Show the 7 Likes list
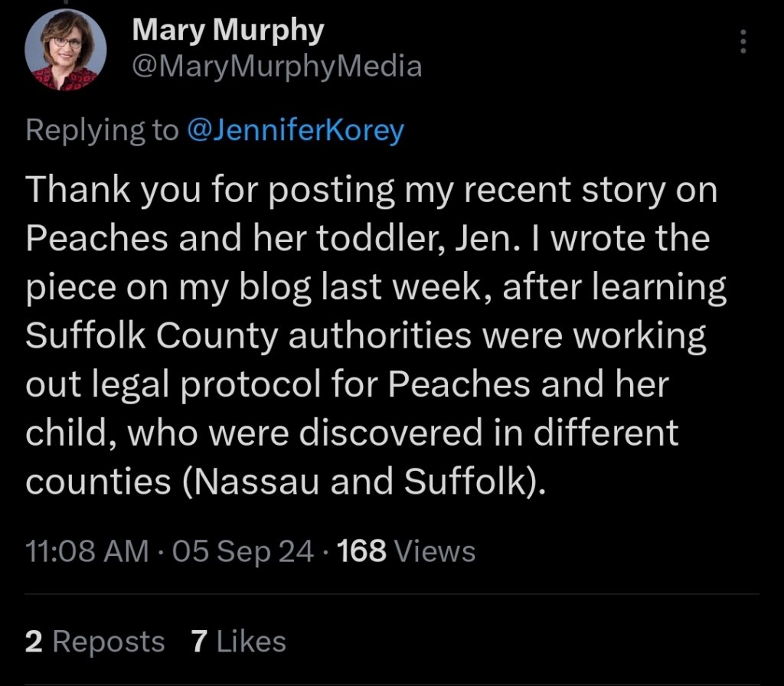The height and width of the screenshot is (686, 784). click(238, 642)
